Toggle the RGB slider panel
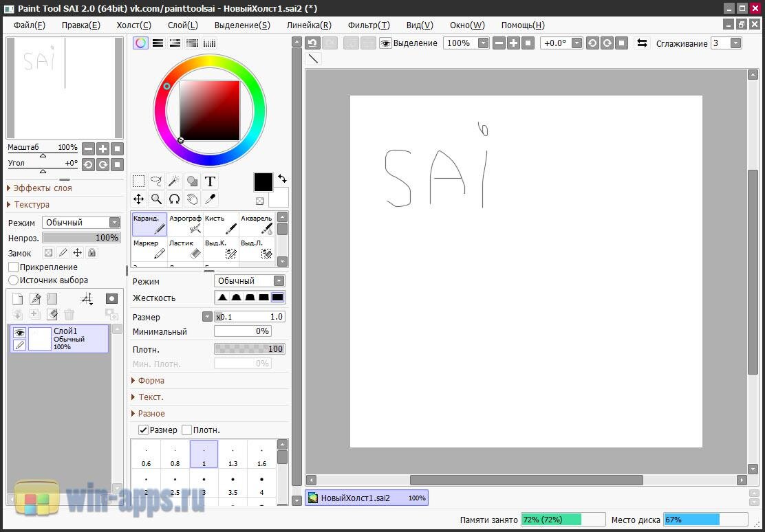Image resolution: width=765 pixels, height=532 pixels. click(x=158, y=43)
